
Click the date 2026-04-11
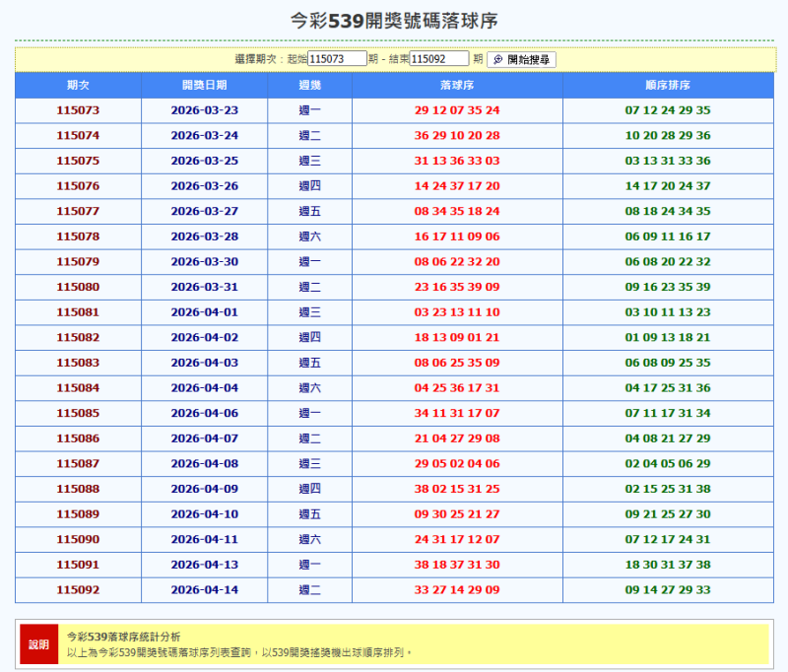tap(205, 539)
